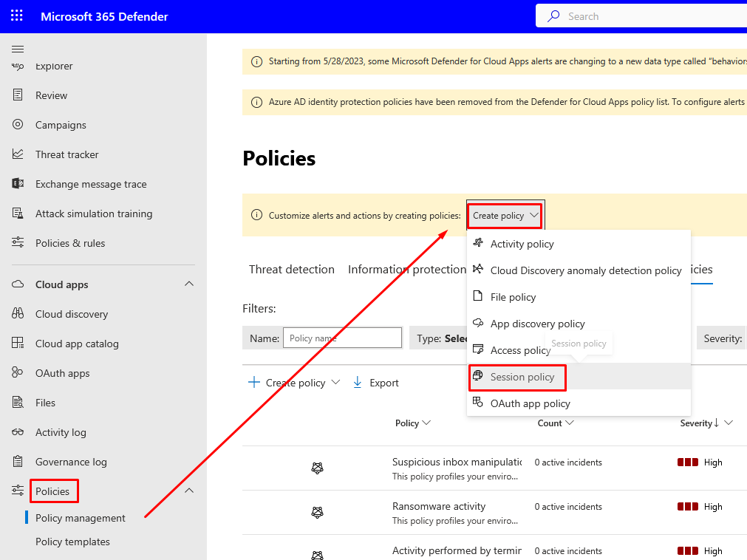Click the Files document icon
Image resolution: width=747 pixels, height=560 pixels.
(x=18, y=403)
